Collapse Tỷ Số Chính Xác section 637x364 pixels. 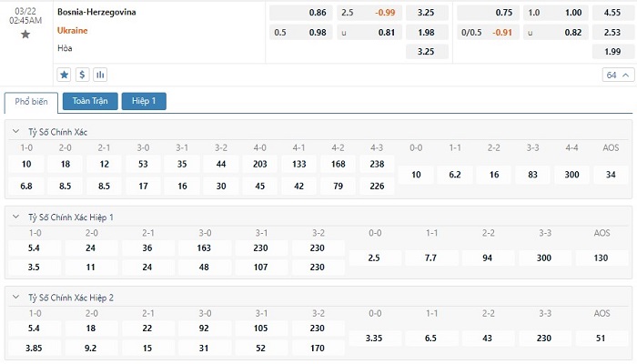pos(16,132)
